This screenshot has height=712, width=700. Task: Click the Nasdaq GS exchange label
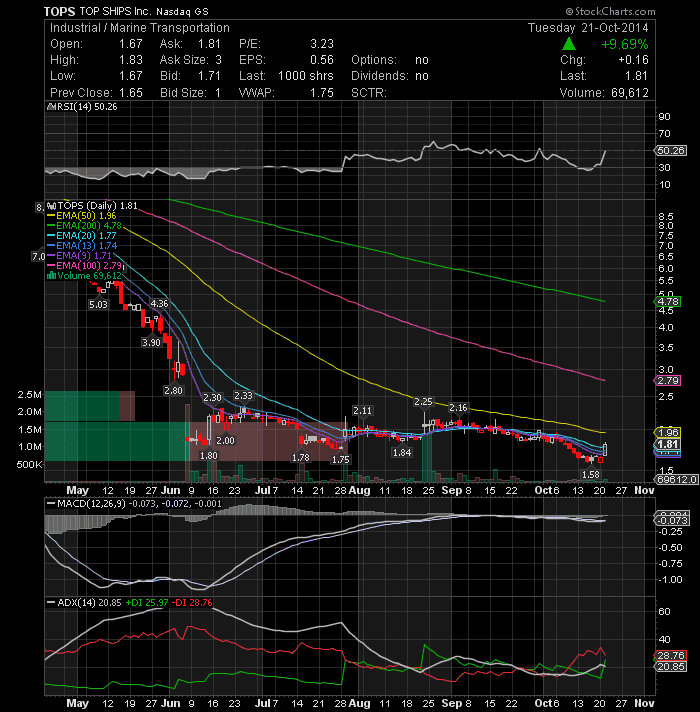point(182,12)
